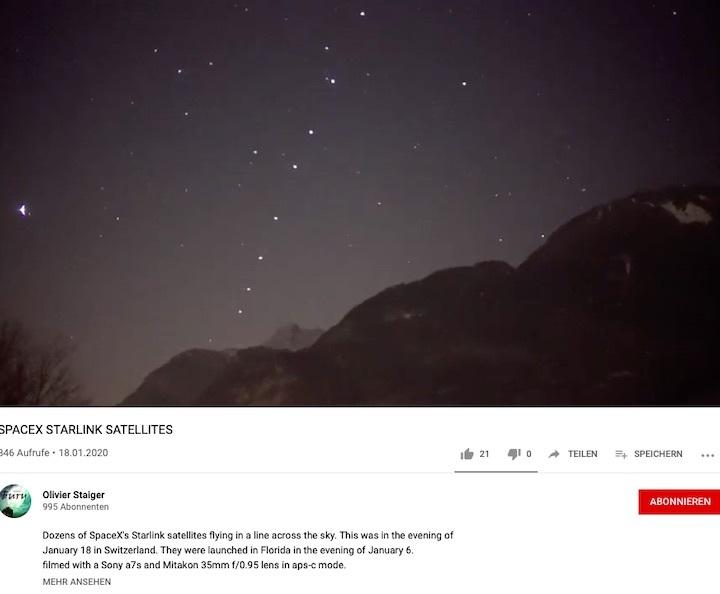The width and height of the screenshot is (720, 594).
Task: Click the dislike count 0
Action: pyautogui.click(x=529, y=454)
